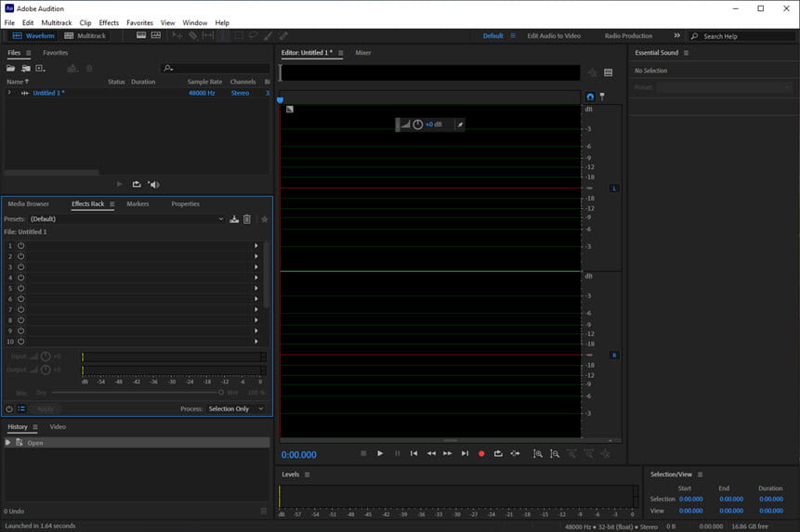
Task: Select Edit Audio to Video workspace
Action: pos(554,35)
